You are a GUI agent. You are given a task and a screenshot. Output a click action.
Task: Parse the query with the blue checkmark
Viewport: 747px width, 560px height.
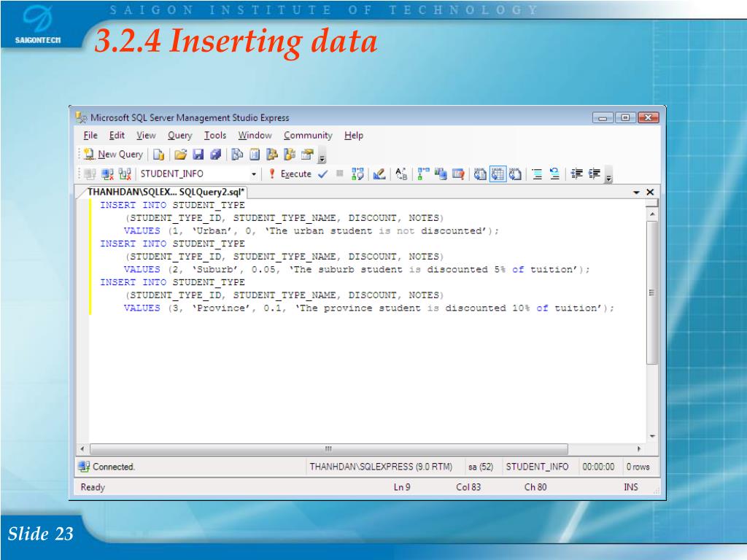pyautogui.click(x=323, y=174)
